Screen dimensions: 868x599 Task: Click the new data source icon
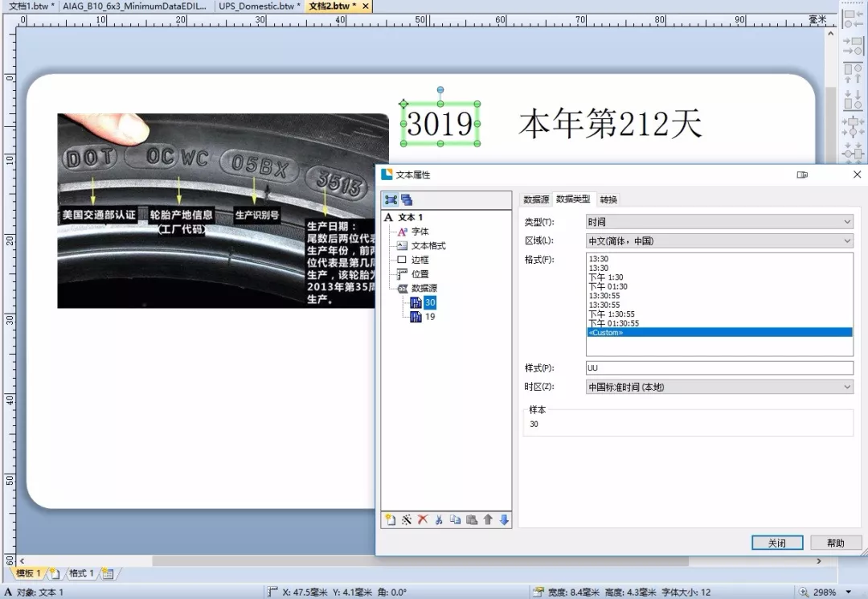[x=391, y=520]
